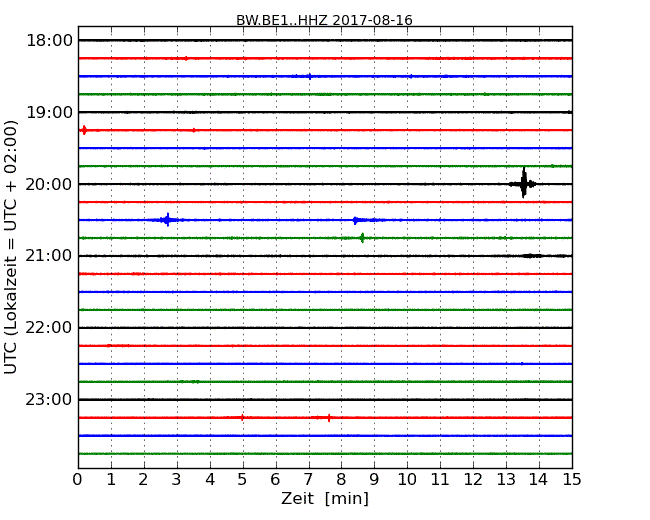The width and height of the screenshot is (650, 520).
Task: Click the 23:00 time label
Action: [x=49, y=399]
